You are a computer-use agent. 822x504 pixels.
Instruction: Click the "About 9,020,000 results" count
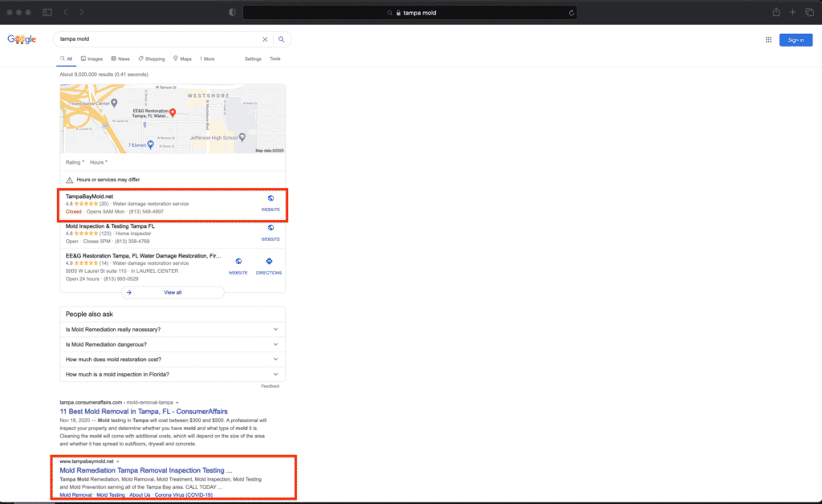point(104,75)
